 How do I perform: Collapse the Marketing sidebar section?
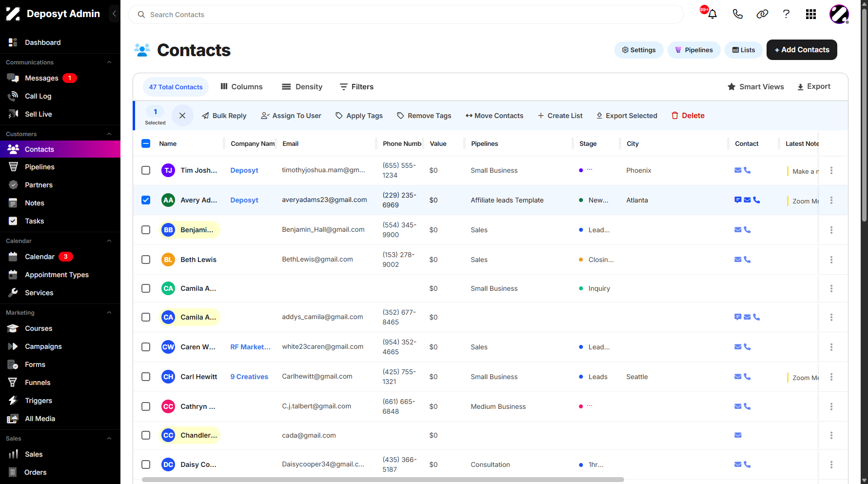[x=109, y=313]
